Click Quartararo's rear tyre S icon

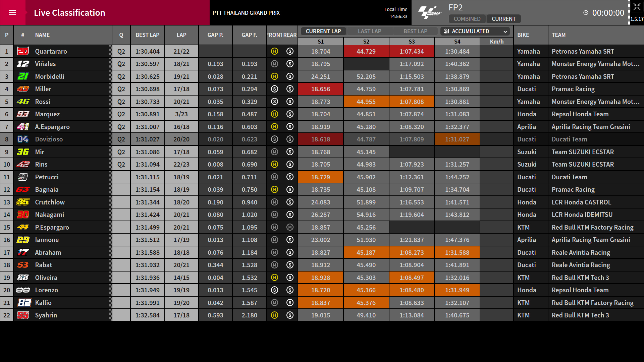[x=290, y=51]
